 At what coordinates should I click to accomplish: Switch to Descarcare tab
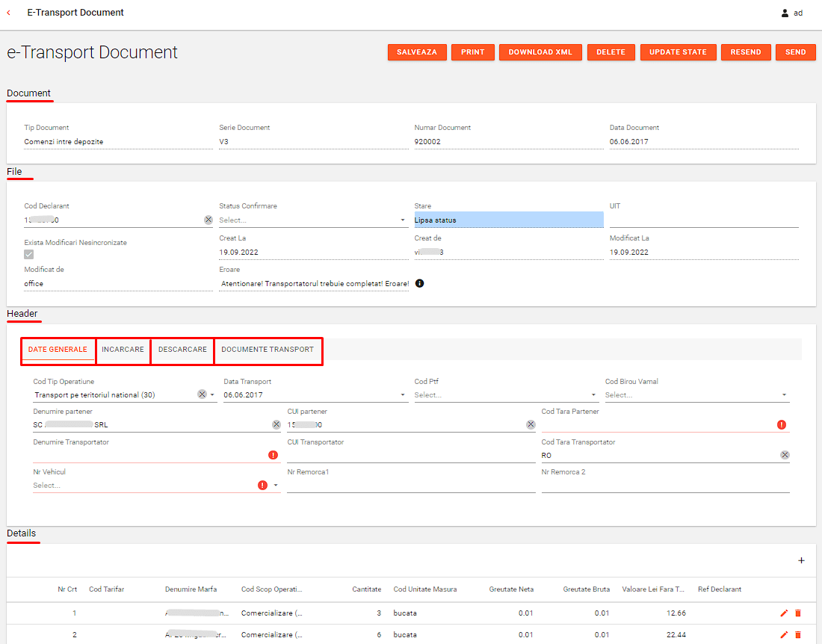coord(182,350)
